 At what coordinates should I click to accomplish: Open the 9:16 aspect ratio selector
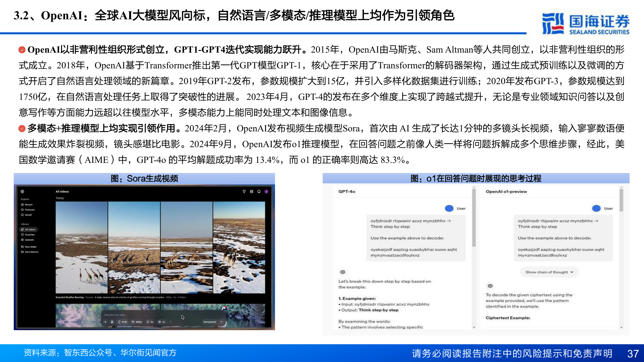point(123,322)
